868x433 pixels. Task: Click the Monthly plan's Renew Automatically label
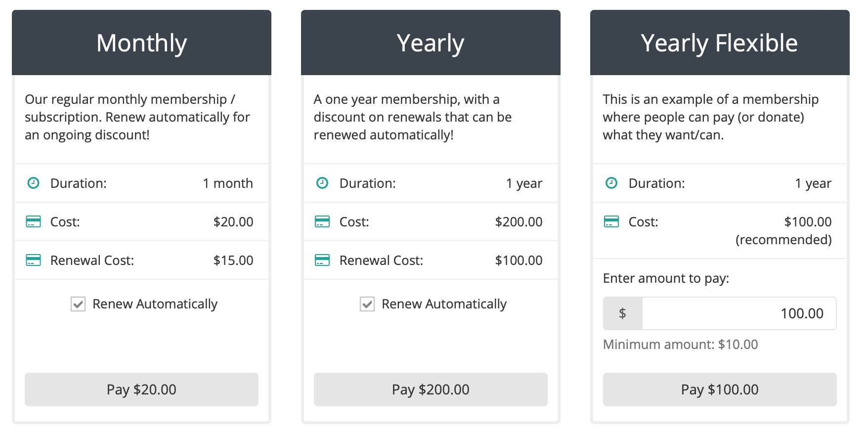155,304
